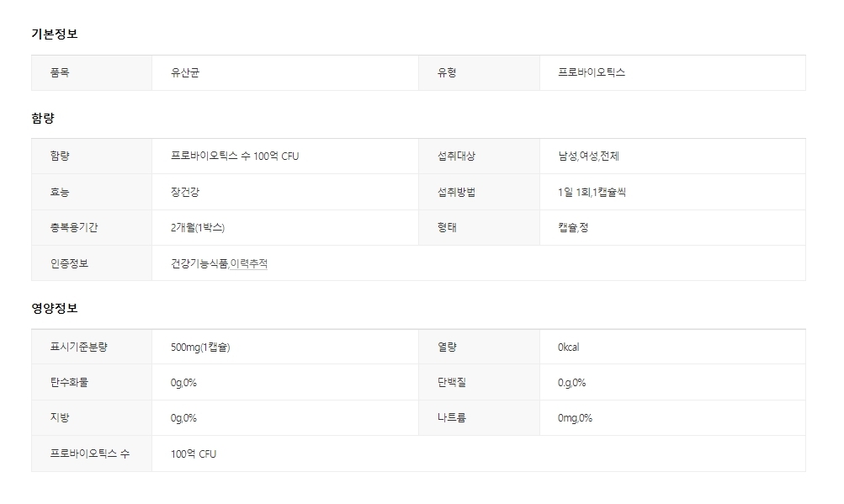This screenshot has height=504, width=844.
Task: Select the 프로바이오틱스 type value
Action: click(592, 72)
